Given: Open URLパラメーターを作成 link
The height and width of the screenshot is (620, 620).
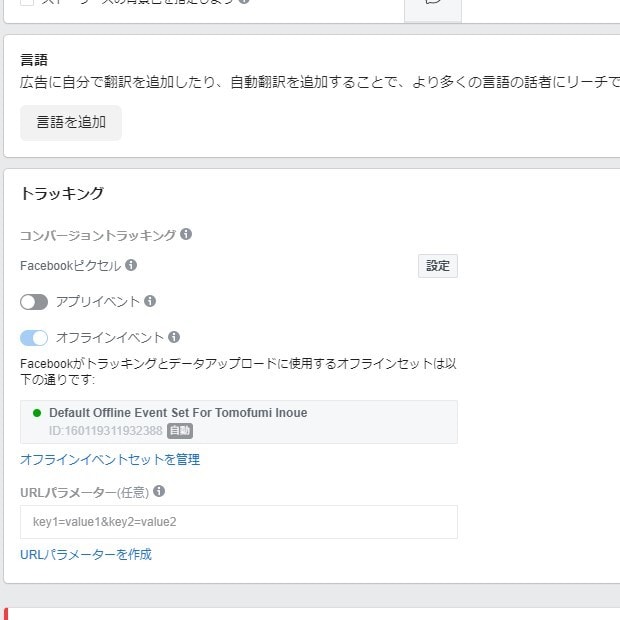Looking at the screenshot, I should pos(86,554).
